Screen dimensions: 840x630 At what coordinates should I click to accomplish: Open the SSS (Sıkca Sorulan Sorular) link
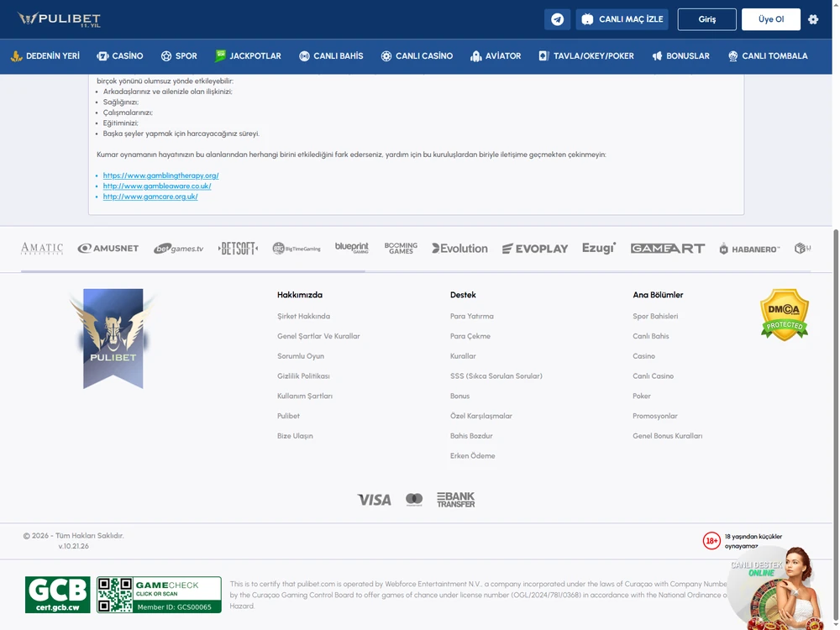click(x=496, y=376)
